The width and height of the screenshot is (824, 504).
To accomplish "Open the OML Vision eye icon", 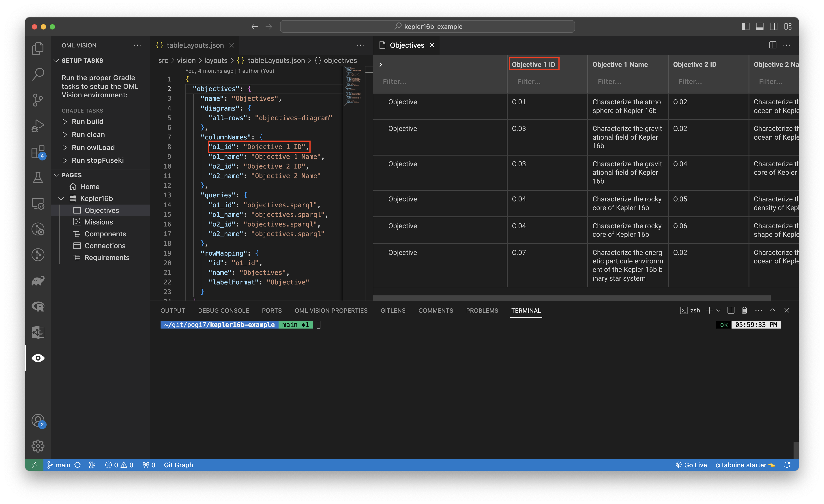I will click(38, 358).
